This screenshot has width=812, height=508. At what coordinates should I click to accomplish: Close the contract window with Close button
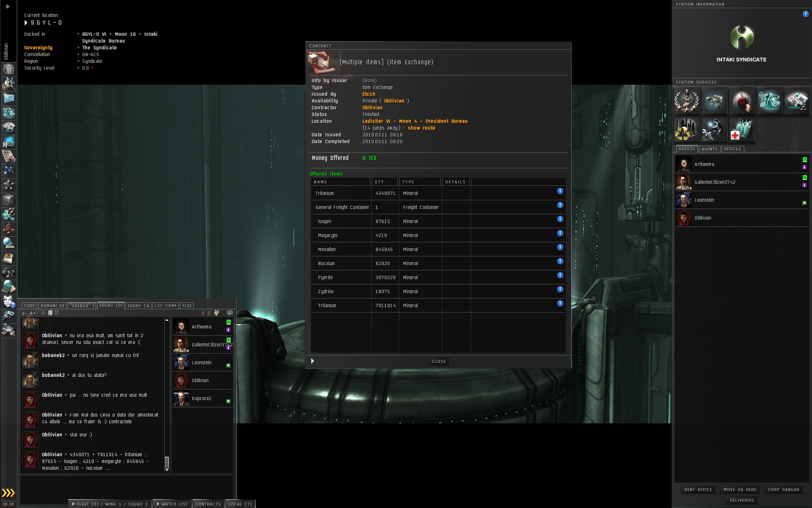(x=439, y=361)
